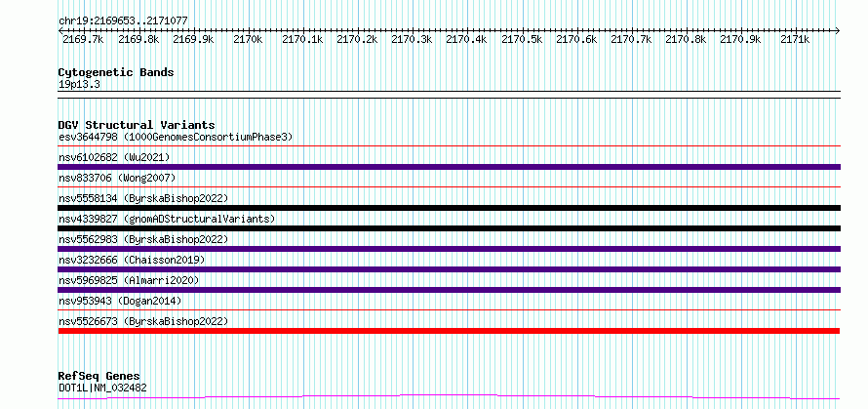Open variant nsv833706 (Wong2007)
The image size is (868, 409).
pos(117,178)
